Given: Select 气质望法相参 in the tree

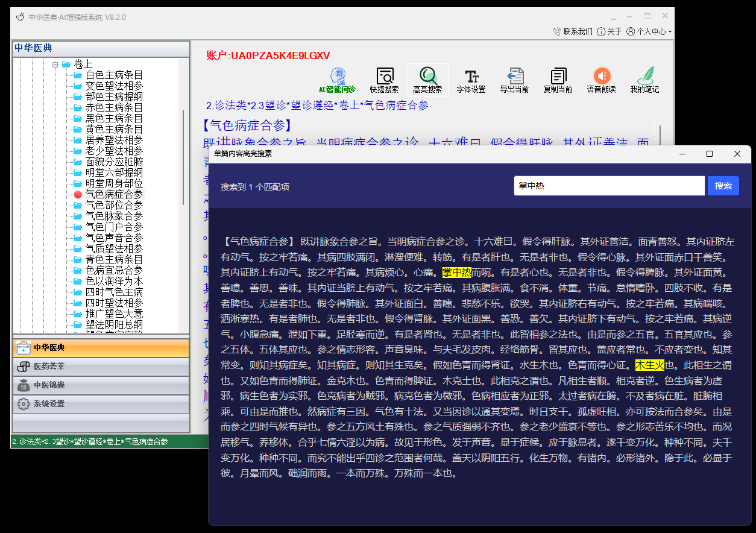Looking at the screenshot, I should tap(114, 248).
